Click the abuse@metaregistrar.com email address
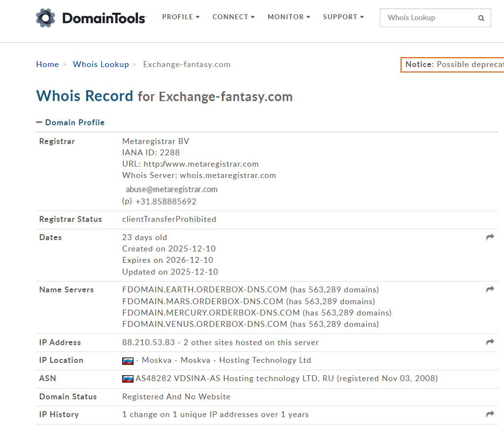 [171, 189]
